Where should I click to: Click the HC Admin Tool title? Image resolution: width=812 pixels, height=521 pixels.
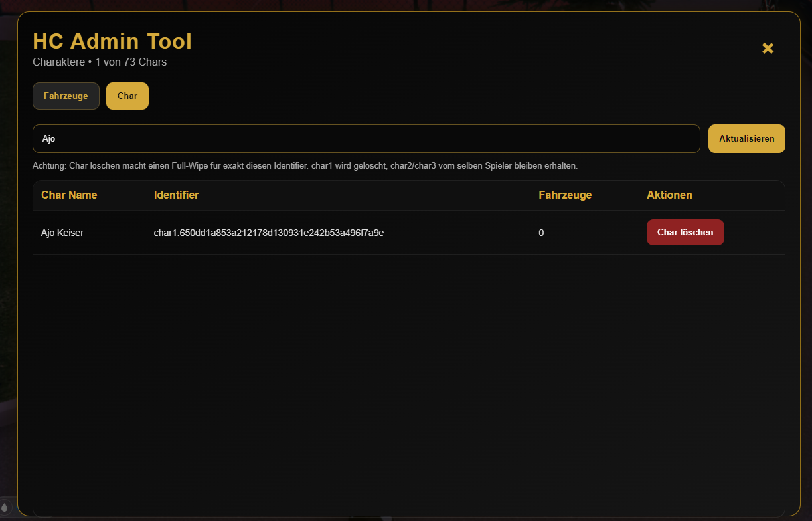tap(112, 41)
